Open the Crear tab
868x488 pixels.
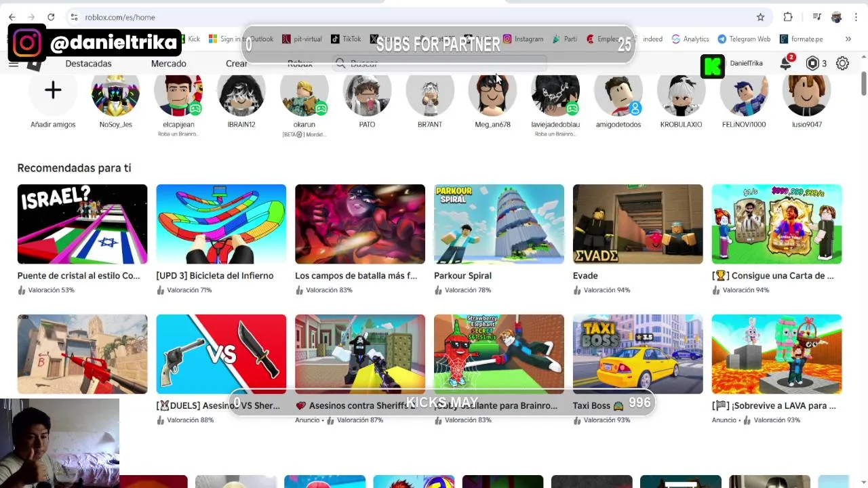click(x=237, y=63)
